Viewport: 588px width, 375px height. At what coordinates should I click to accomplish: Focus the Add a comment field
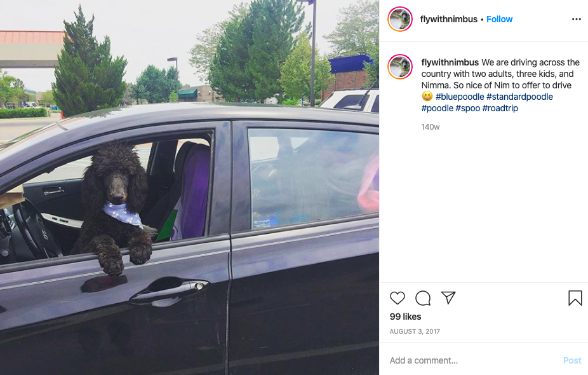point(472,360)
